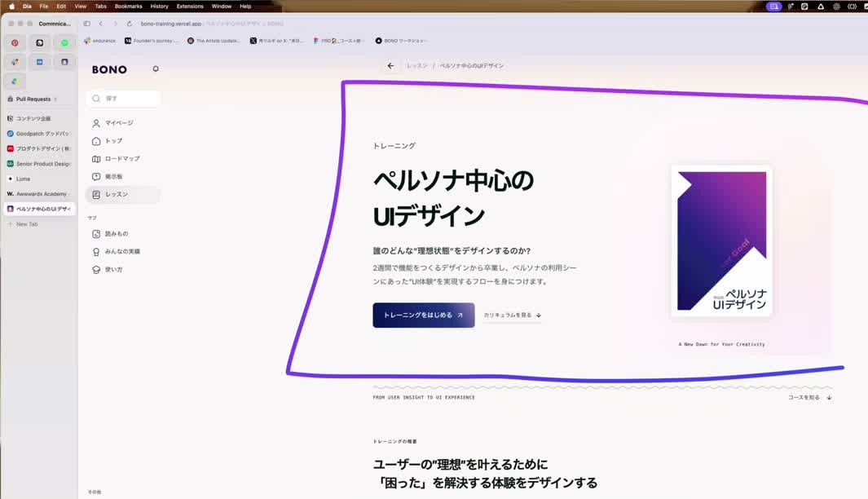868x499 pixels.
Task: Open the History menu
Action: [x=160, y=6]
